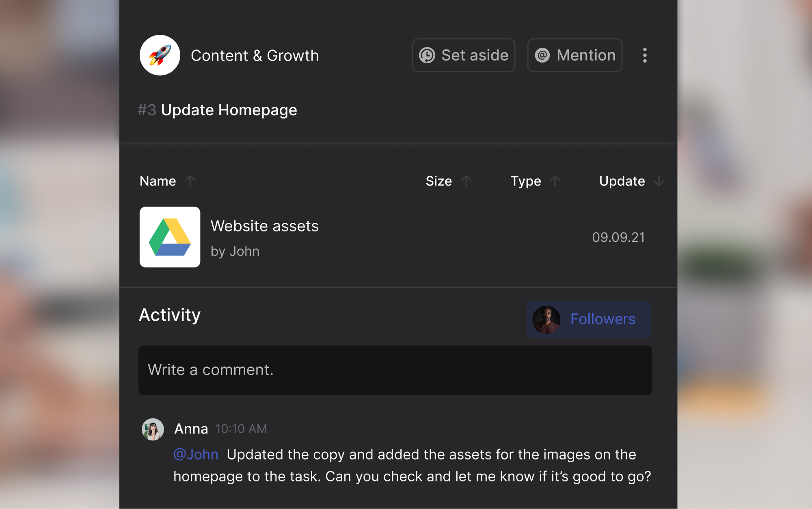This screenshot has width=812, height=509.
Task: Expand the Set aside options
Action: click(463, 55)
